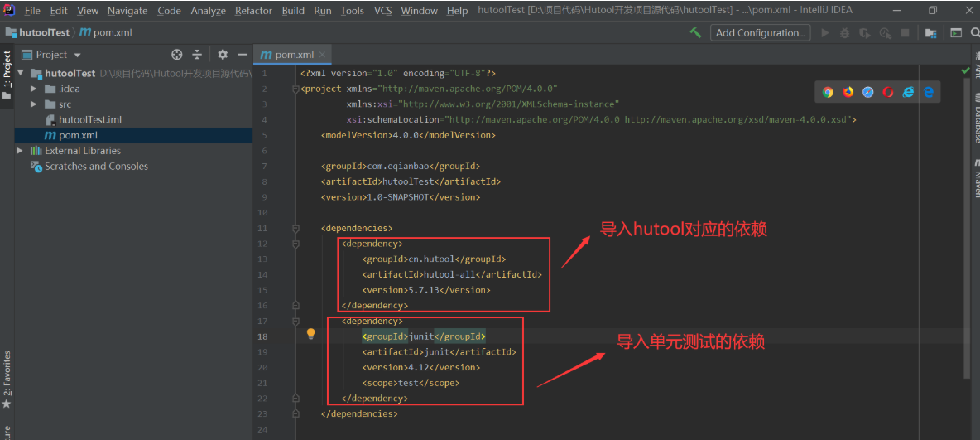Expand the src folder arrow

tap(34, 104)
